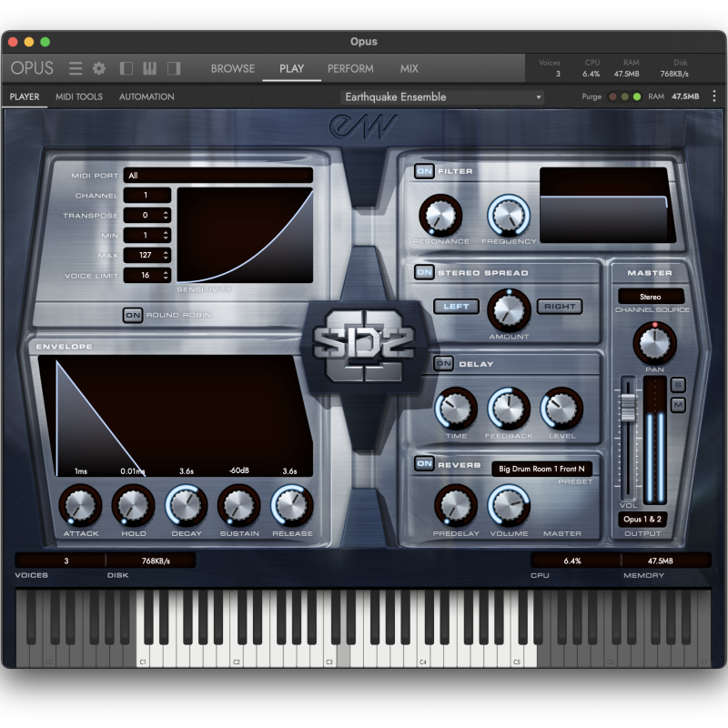Toggle the Stereo Spread ON switch

pos(424,272)
